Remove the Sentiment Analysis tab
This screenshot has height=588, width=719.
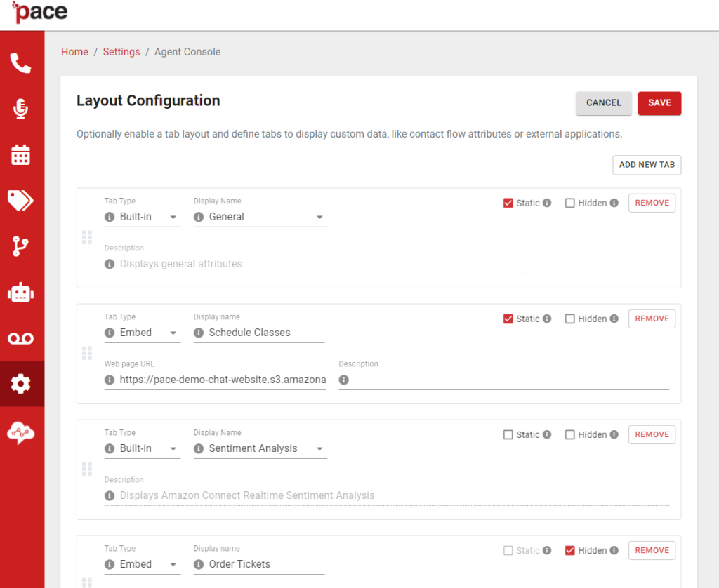652,434
